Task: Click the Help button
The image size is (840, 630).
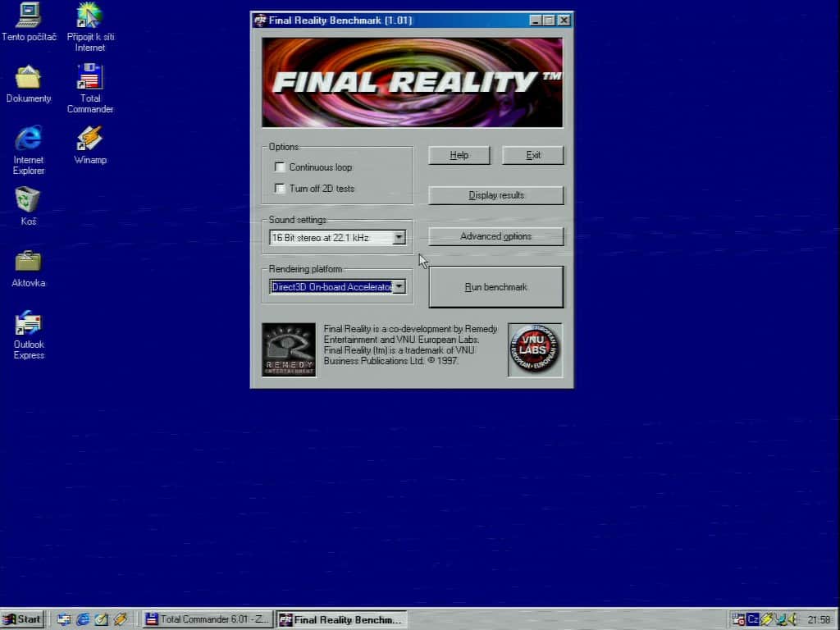Action: [x=459, y=155]
